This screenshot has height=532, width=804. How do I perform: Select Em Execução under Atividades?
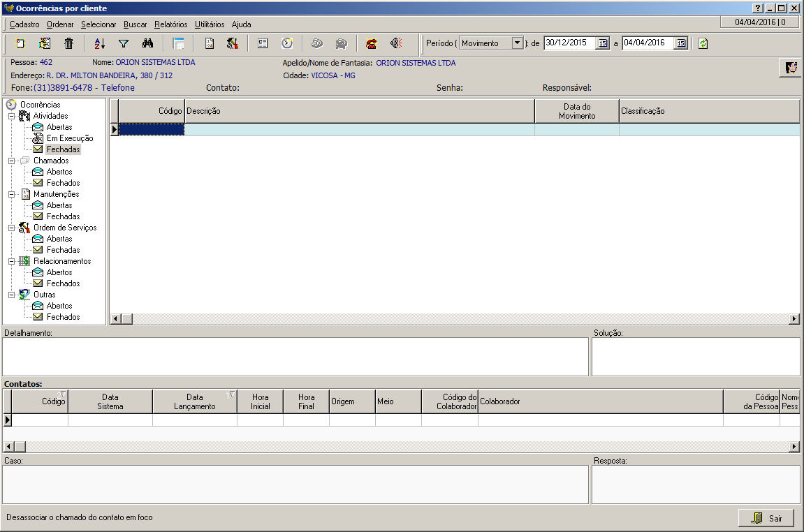pyautogui.click(x=70, y=138)
